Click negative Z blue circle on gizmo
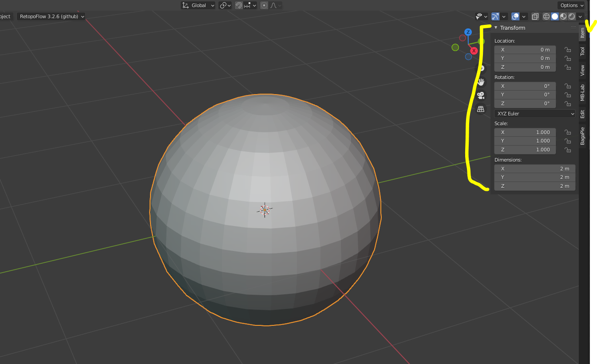 [x=468, y=56]
